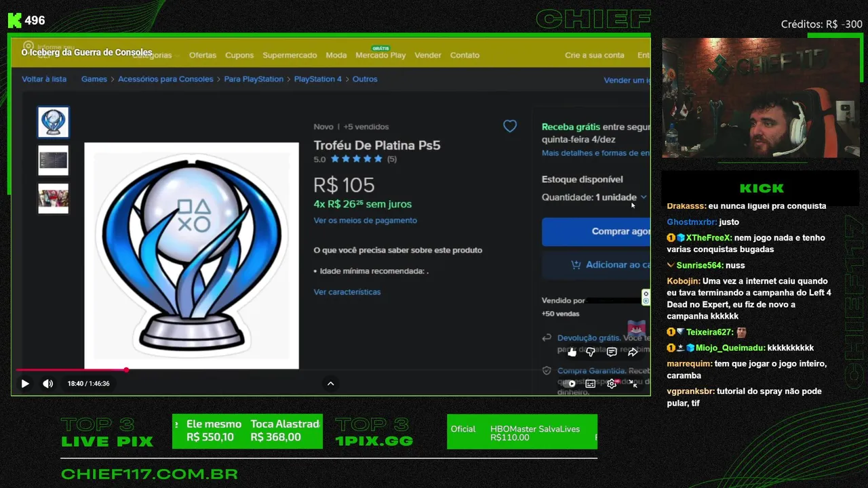Open the Ofertas menu item
The image size is (868, 488).
coord(203,56)
